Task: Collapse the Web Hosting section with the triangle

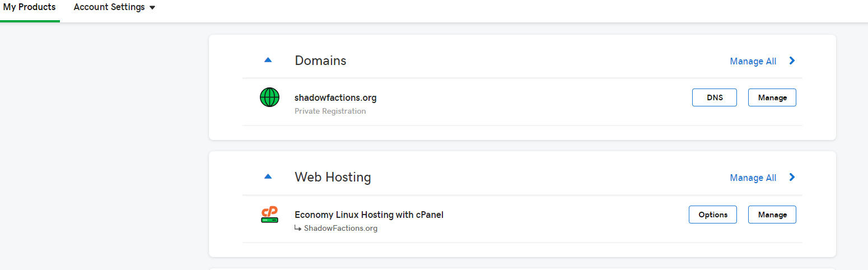Action: 268,176
